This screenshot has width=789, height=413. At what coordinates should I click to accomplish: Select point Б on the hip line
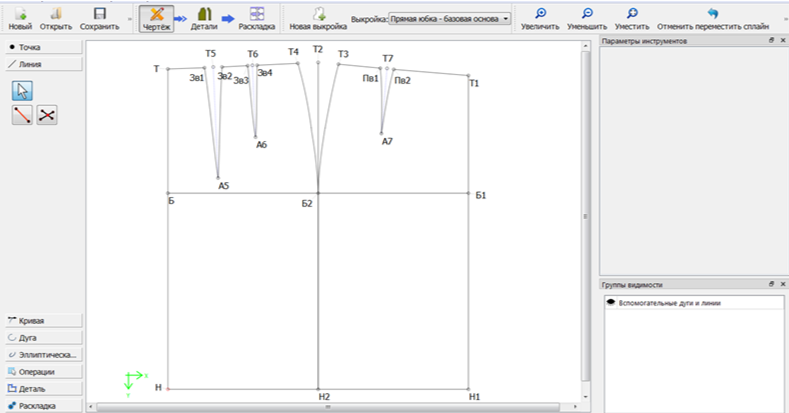point(168,193)
